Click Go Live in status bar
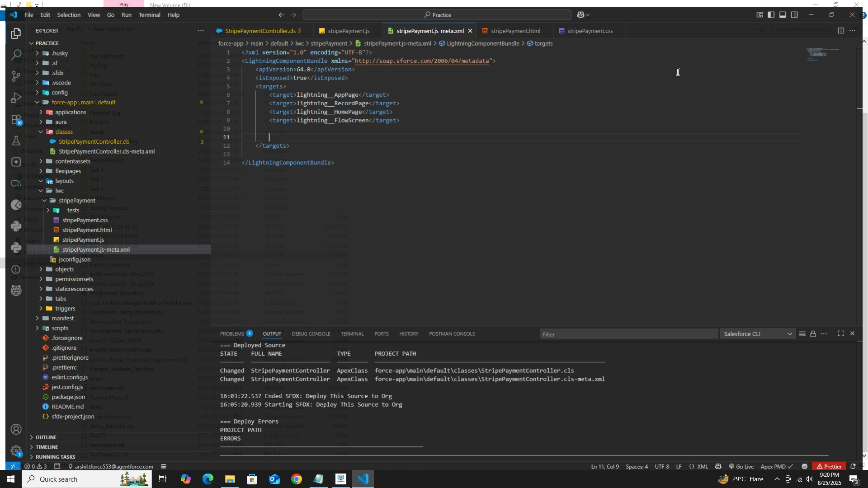This screenshot has height=488, width=868. point(741,466)
